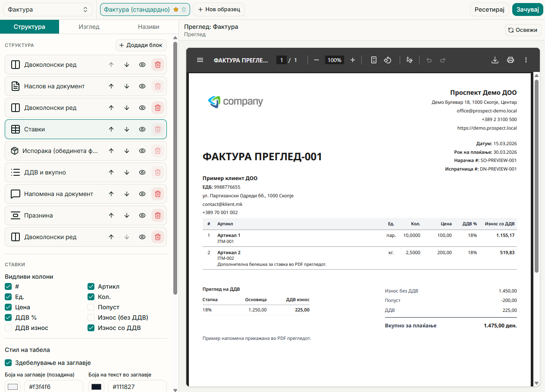545x392 pixels.
Task: Click the fit to page icon
Action: coord(374,60)
